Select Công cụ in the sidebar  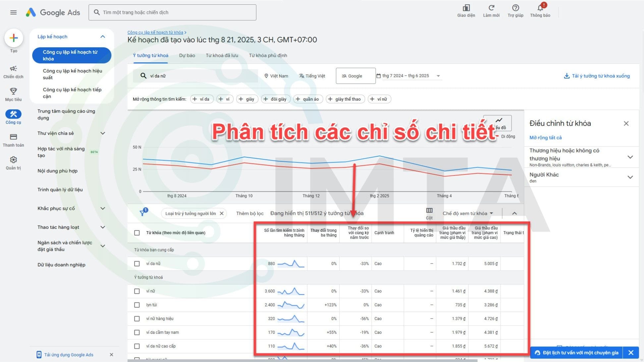14,114
